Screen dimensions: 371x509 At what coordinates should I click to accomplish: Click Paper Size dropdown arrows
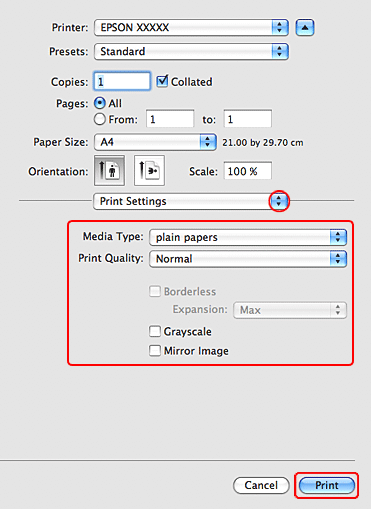[x=208, y=142]
